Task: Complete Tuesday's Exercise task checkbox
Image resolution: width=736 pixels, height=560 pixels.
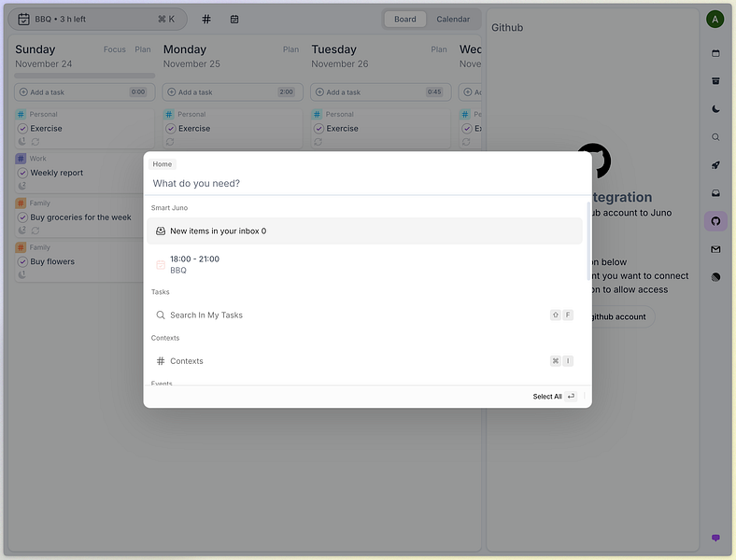Action: [318, 129]
